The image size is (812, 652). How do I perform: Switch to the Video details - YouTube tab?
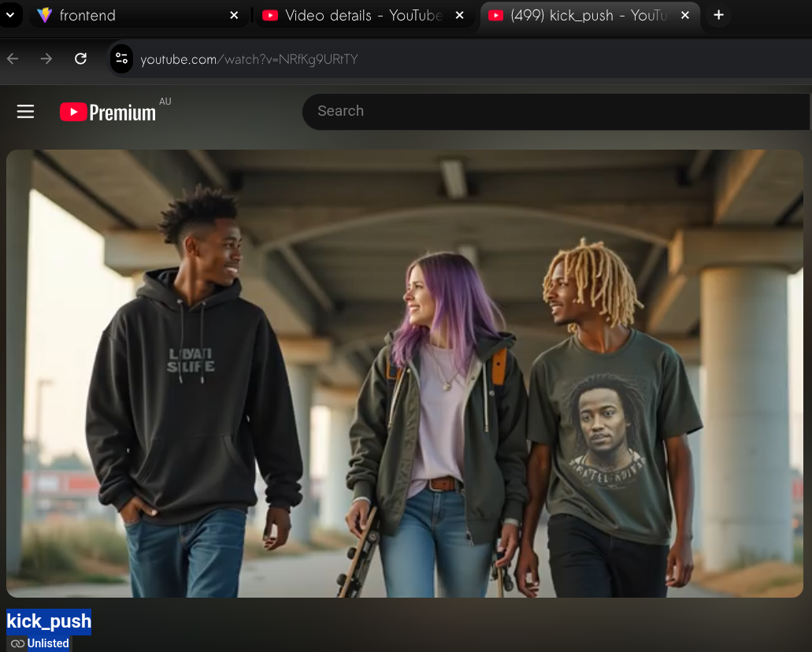pos(364,16)
